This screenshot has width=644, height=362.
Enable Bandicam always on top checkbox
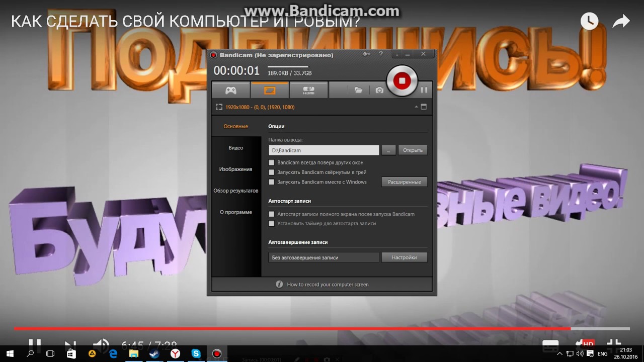[272, 162]
